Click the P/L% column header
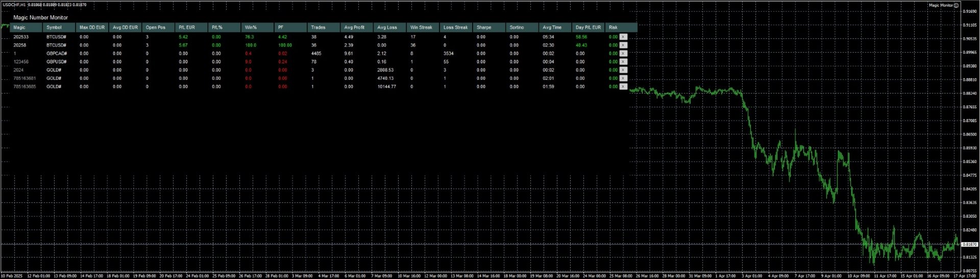Screen dimensions: 980x279 click(224, 28)
